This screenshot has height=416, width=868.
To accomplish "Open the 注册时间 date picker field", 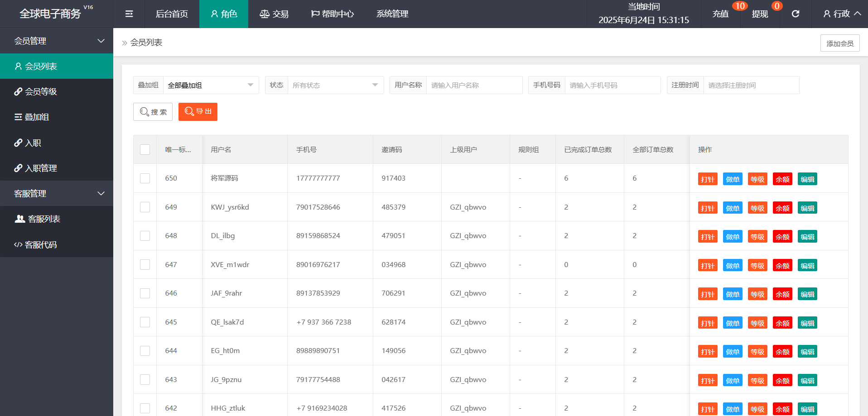I will pyautogui.click(x=752, y=85).
